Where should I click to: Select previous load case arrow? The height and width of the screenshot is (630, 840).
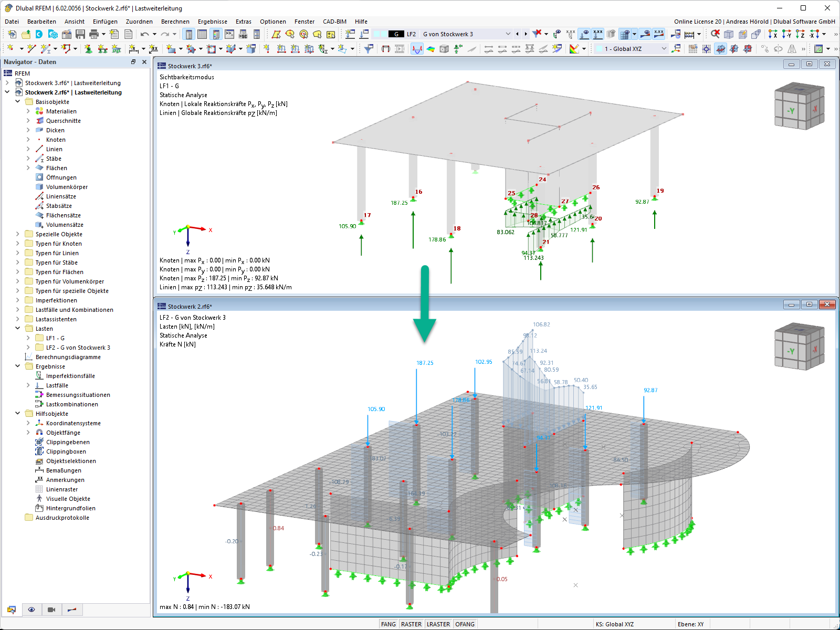tap(517, 34)
